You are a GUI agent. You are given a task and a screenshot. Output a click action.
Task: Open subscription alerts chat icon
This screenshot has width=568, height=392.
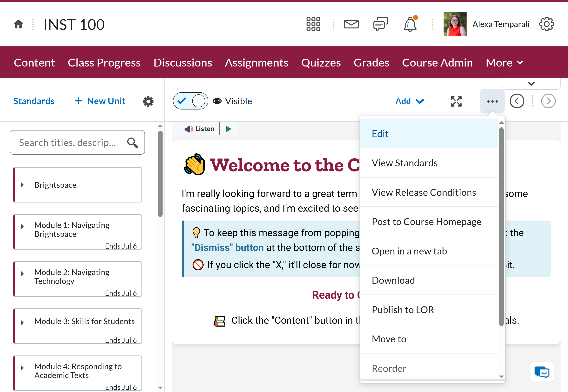tap(380, 24)
